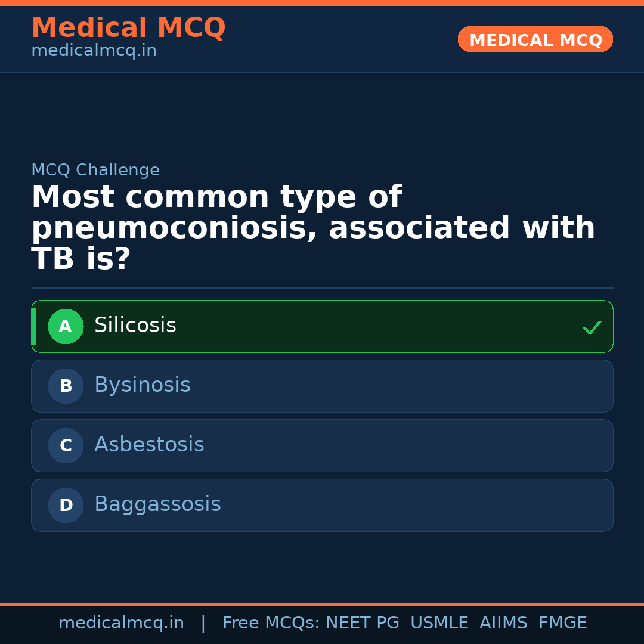Click the USMLE footer text
This screenshot has height=644, width=644.
pyautogui.click(x=439, y=623)
